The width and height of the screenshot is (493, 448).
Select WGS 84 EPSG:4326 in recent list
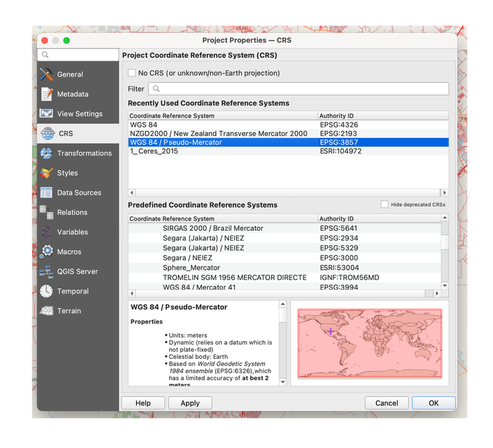click(288, 125)
